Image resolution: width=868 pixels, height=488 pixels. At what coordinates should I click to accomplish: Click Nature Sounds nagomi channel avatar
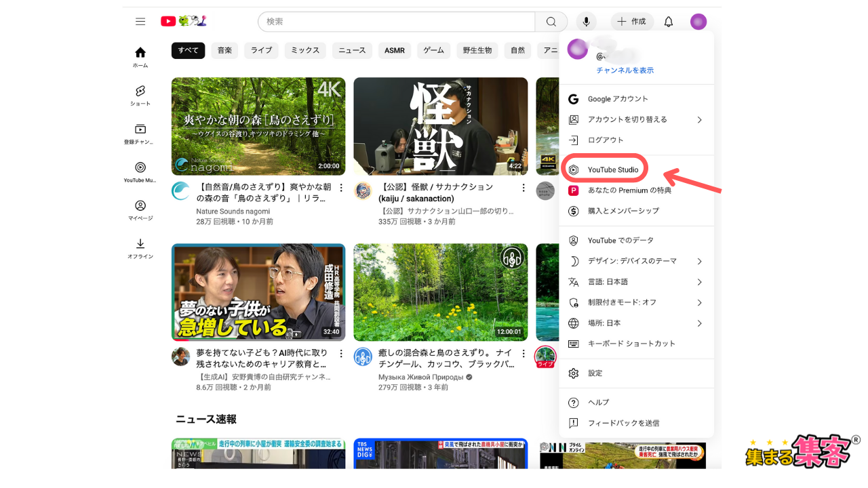coord(181,190)
